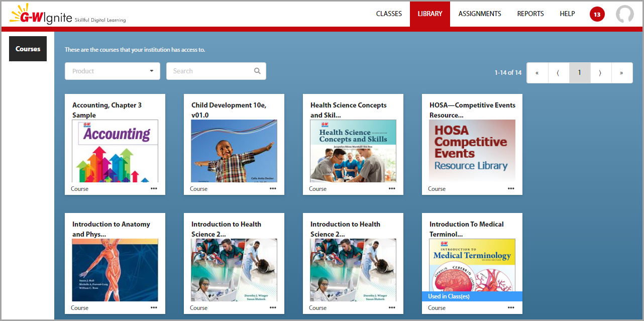
Task: Open the notifications badge showing 13
Action: tap(597, 15)
